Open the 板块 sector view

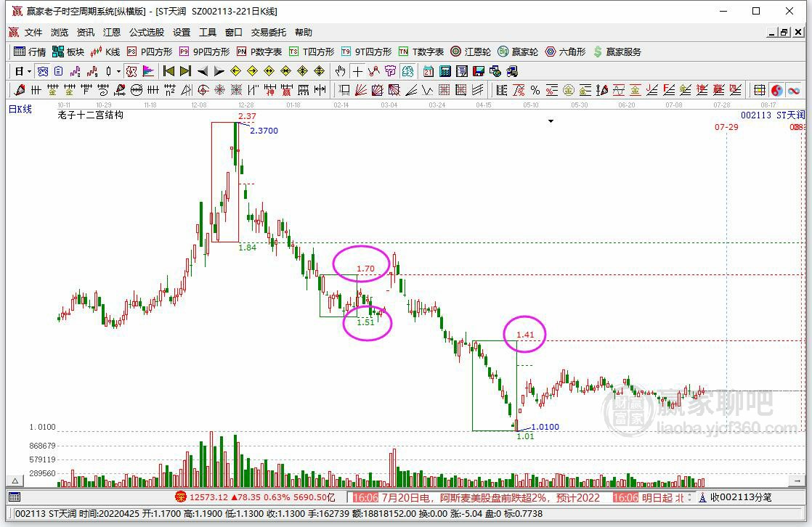tap(68, 52)
